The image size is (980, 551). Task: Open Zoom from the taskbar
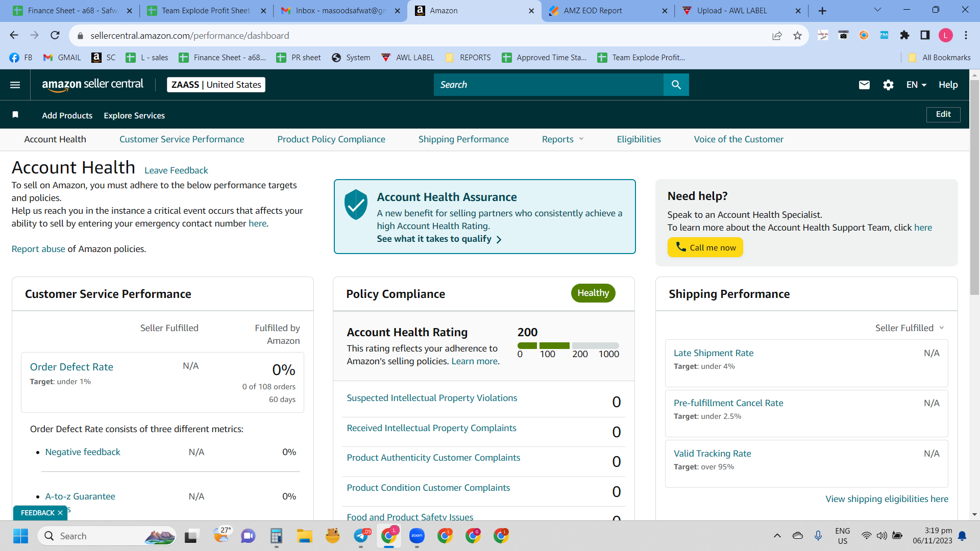[x=417, y=536]
